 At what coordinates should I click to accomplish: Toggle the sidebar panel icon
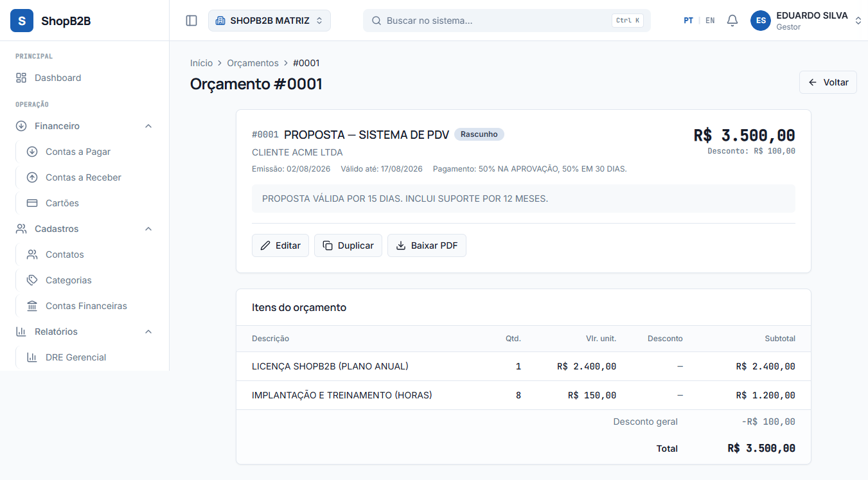click(x=191, y=21)
